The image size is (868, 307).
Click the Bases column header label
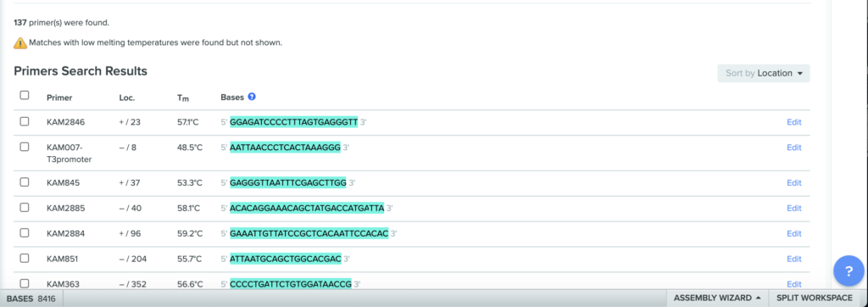tap(232, 98)
